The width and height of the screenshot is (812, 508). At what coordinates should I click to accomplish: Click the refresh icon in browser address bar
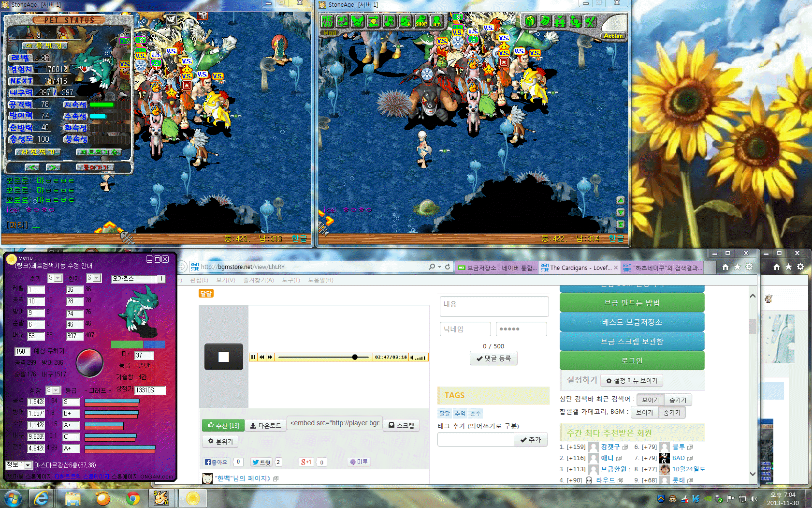448,267
